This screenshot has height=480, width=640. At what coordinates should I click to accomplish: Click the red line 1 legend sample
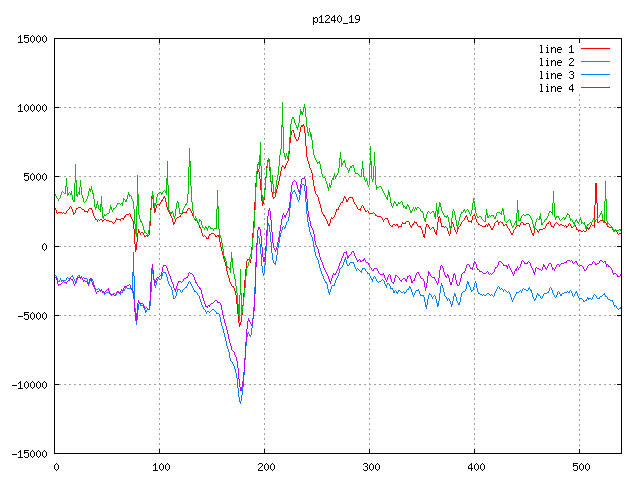[595, 49]
